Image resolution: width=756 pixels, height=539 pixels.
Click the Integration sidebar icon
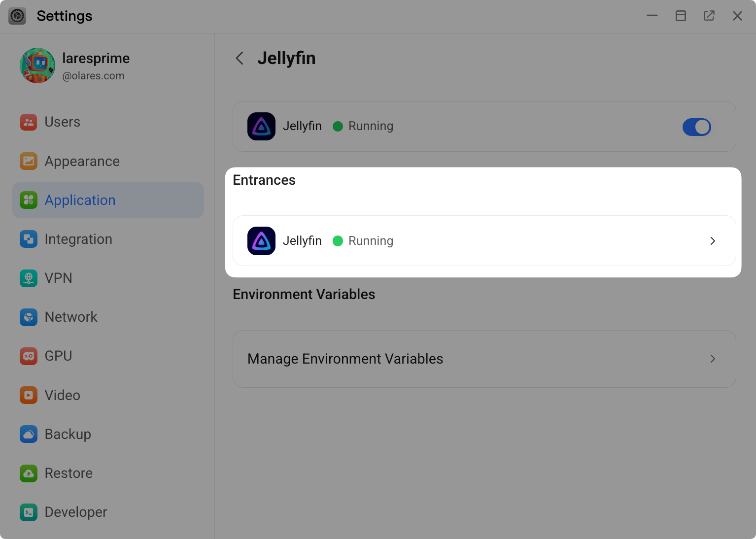pyautogui.click(x=29, y=239)
